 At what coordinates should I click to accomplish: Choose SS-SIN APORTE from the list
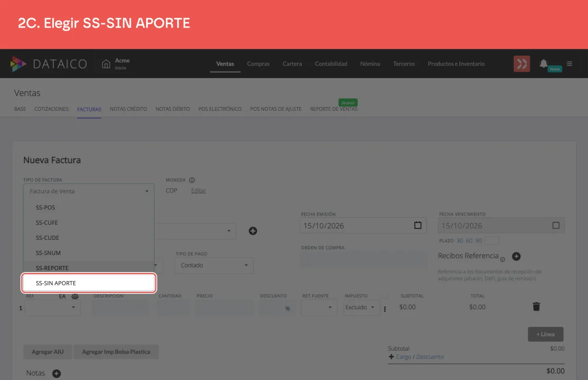click(89, 283)
